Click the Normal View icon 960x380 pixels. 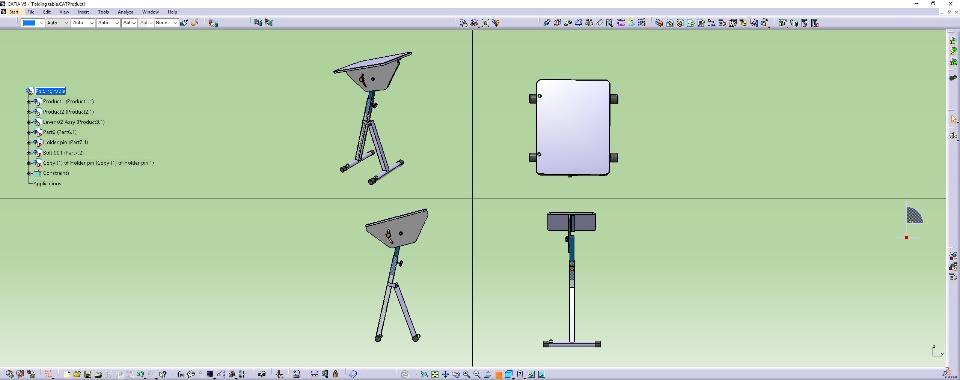point(487,374)
